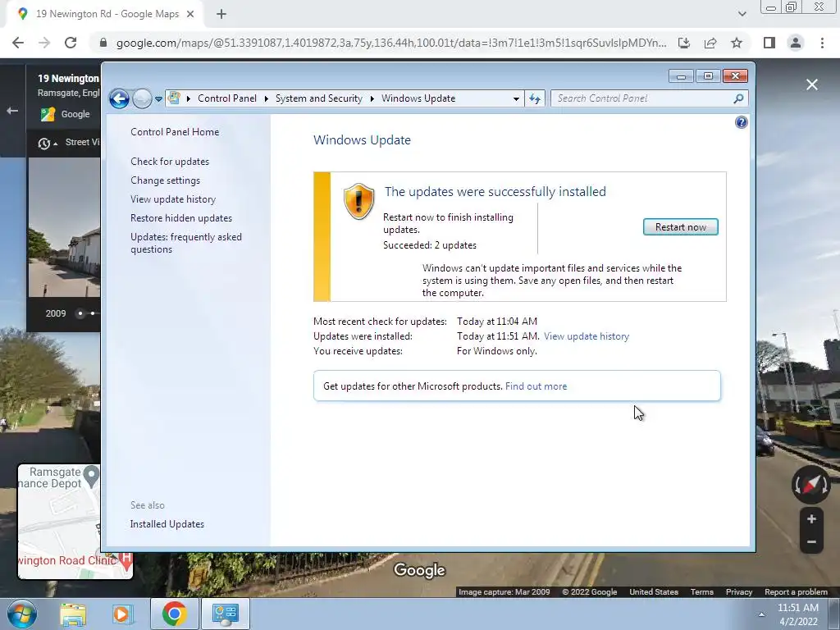Open Restore hidden updates link

[x=181, y=218]
